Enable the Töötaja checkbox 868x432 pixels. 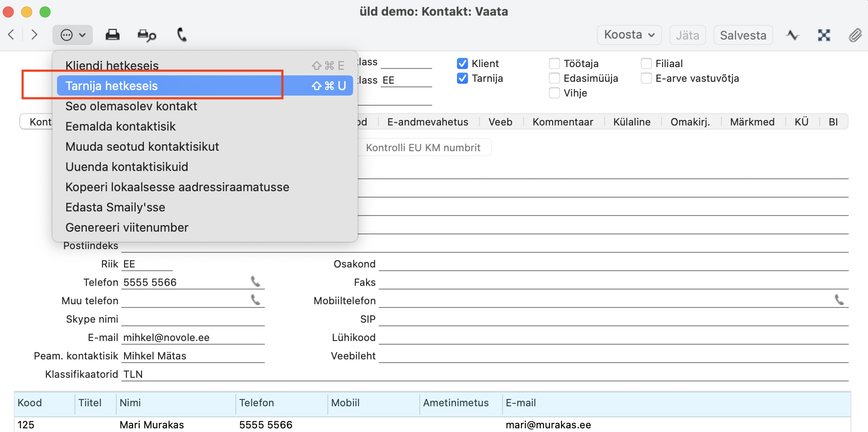(x=554, y=63)
